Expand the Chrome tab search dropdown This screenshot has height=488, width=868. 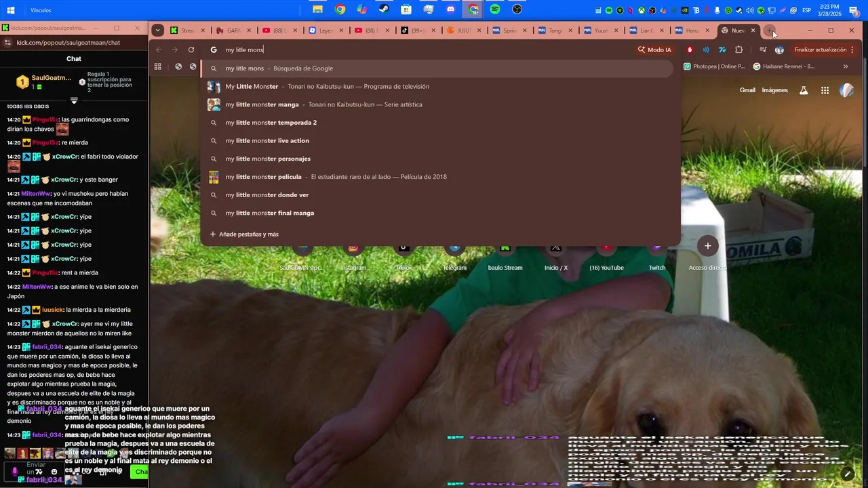coord(157,30)
